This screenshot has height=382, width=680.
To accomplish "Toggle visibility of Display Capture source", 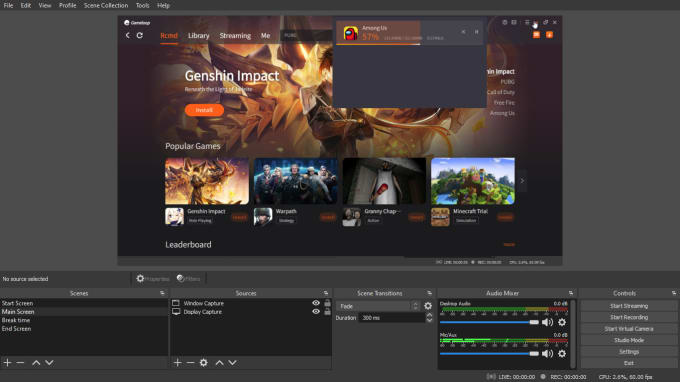I will pyautogui.click(x=316, y=312).
